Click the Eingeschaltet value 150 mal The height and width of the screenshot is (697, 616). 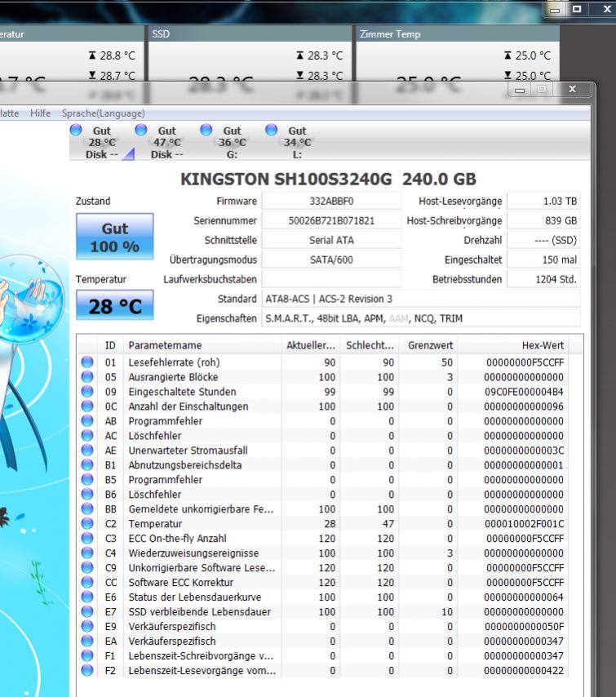pyautogui.click(x=543, y=260)
